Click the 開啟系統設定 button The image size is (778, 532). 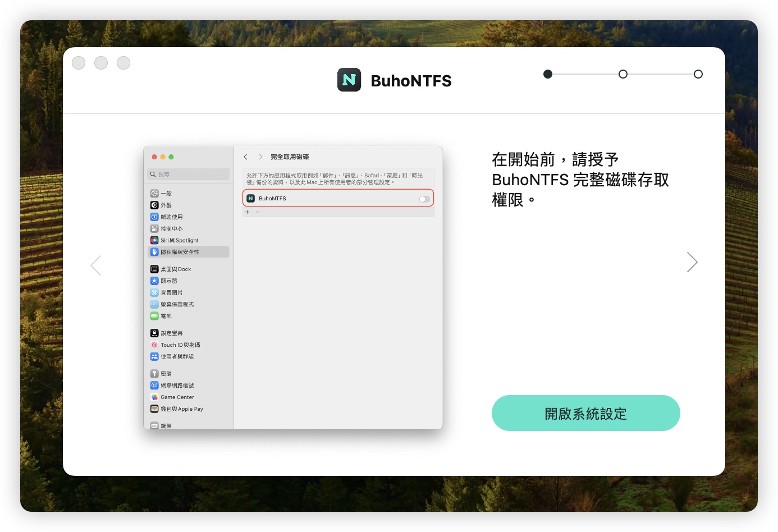[585, 413]
